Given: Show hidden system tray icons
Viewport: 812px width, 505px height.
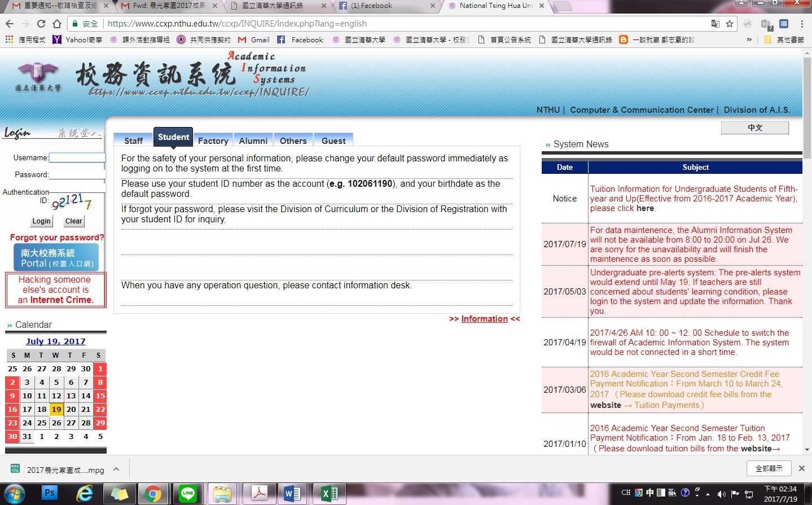Looking at the screenshot, I should pos(708,494).
